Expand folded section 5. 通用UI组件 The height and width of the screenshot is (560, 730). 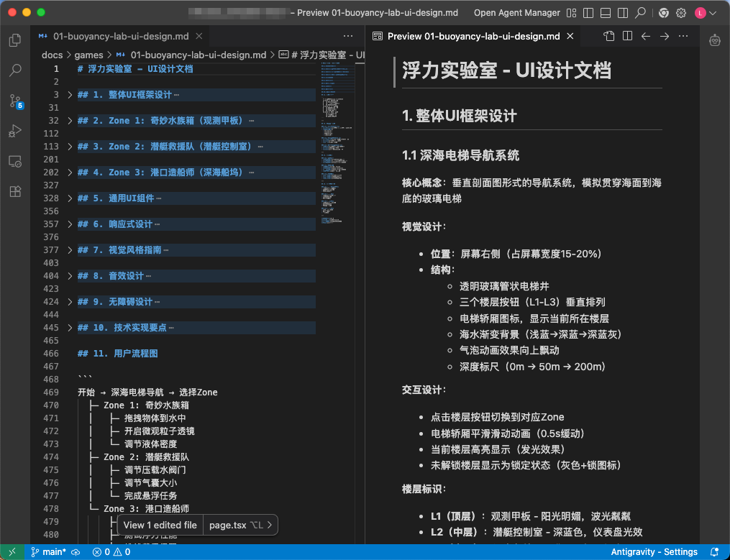point(69,198)
